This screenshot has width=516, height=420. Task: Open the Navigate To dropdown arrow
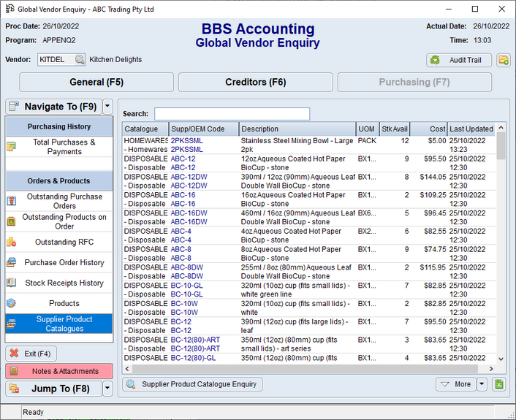[107, 107]
